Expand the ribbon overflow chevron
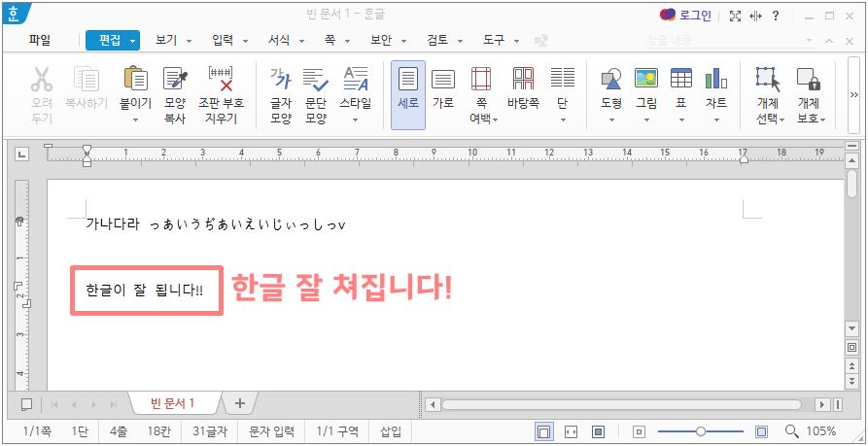868x446 pixels. [x=854, y=94]
